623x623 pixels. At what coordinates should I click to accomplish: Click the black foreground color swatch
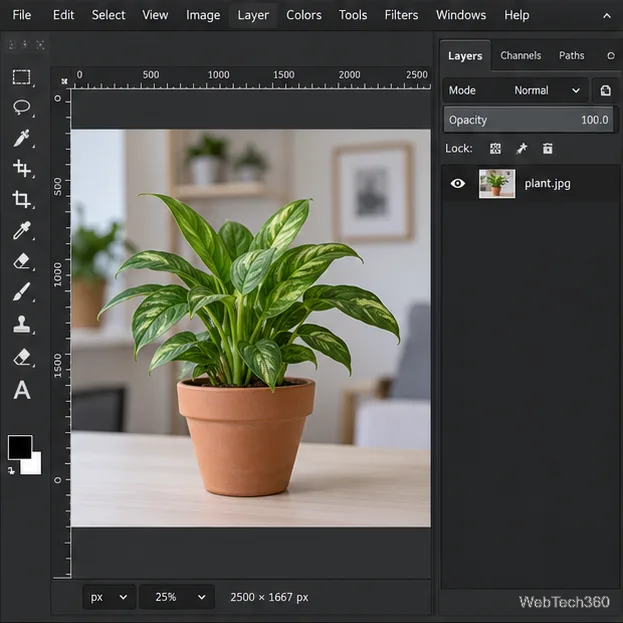click(x=20, y=447)
